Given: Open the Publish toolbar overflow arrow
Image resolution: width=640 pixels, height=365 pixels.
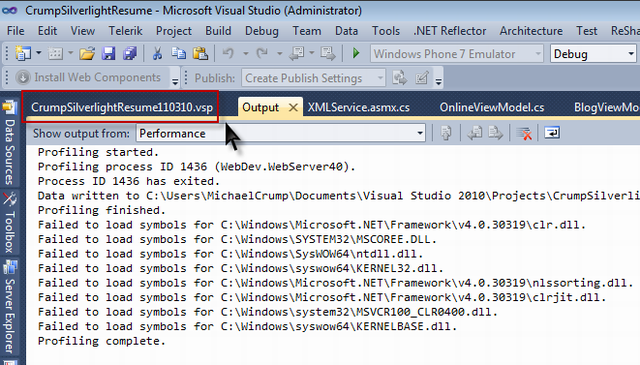Looking at the screenshot, I should point(438,81).
